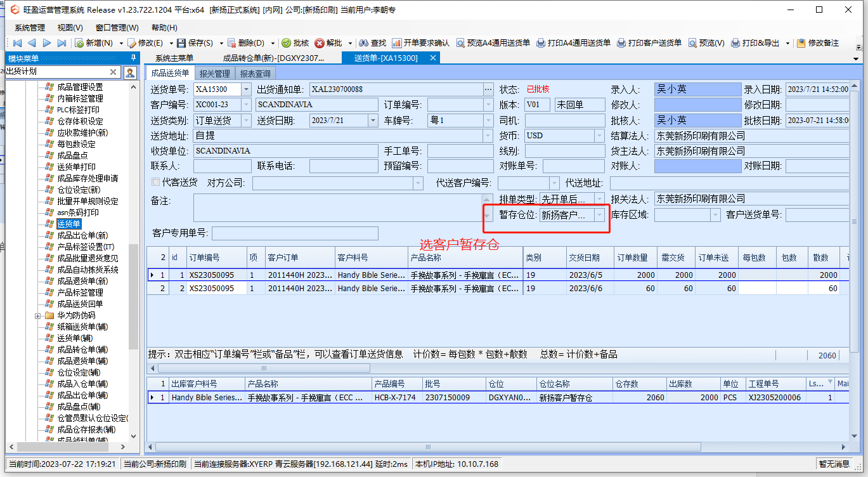This screenshot has width=868, height=477.
Task: Click the 客户专用单号 input field
Action: 295,233
